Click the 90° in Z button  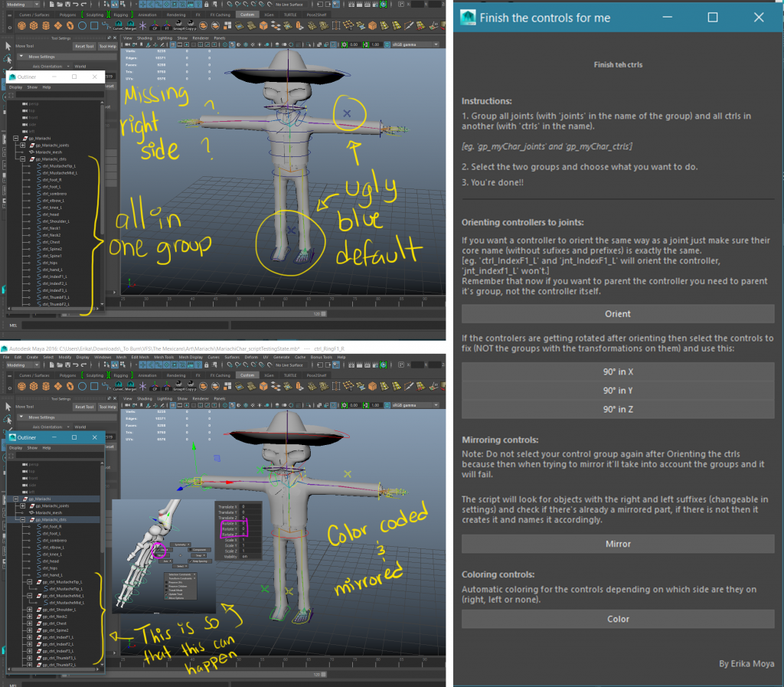(618, 410)
